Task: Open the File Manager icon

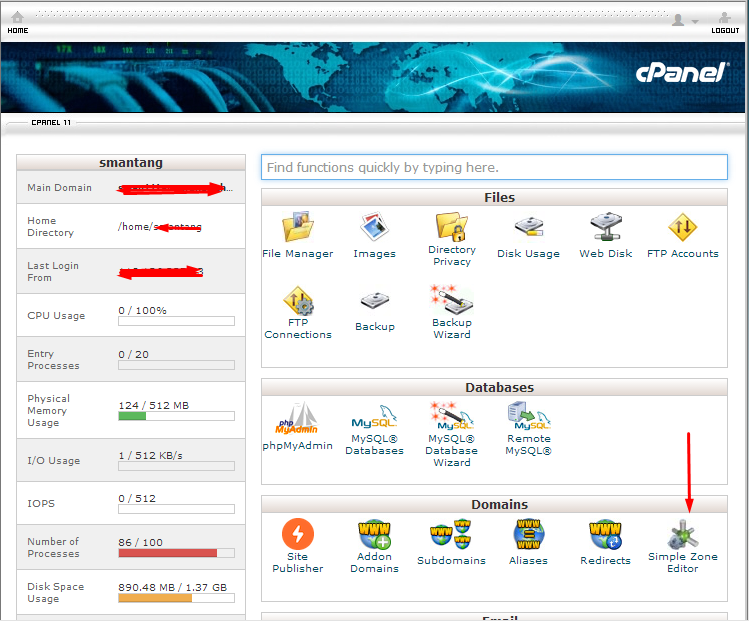Action: click(x=298, y=226)
